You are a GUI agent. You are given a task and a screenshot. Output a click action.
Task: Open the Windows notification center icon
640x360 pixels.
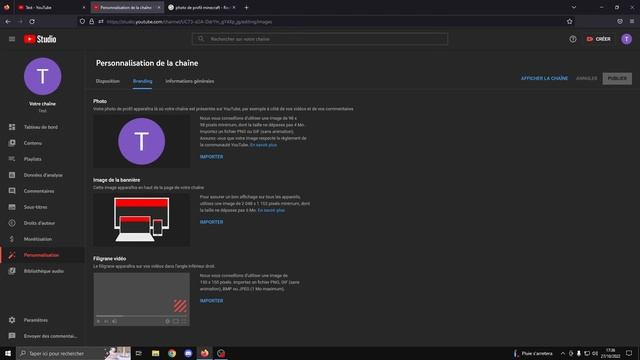[x=629, y=353]
